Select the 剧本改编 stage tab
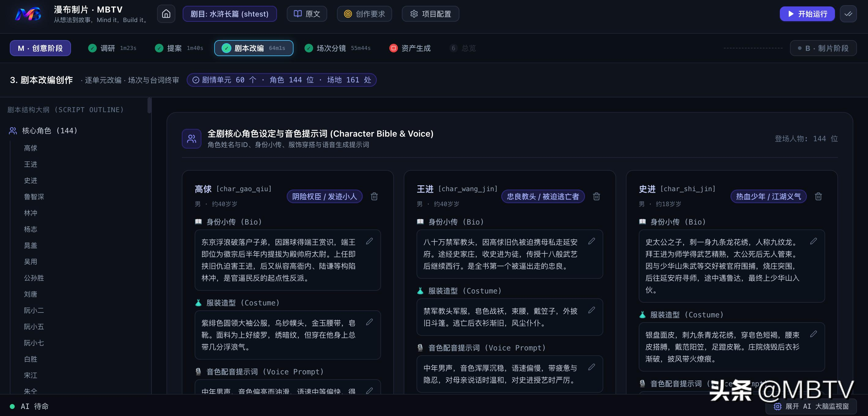 pos(254,48)
